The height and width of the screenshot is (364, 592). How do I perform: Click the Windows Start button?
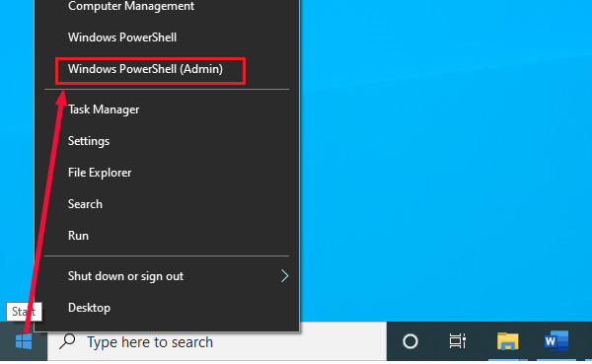[24, 341]
